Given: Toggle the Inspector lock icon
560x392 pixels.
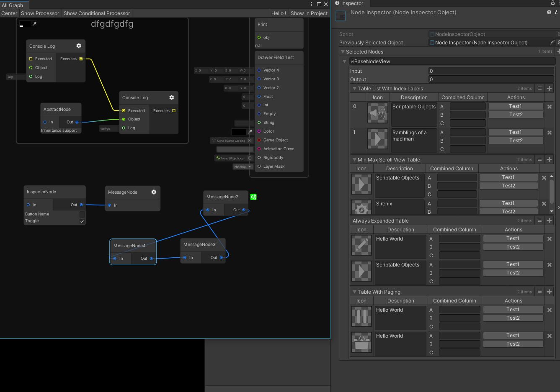Looking at the screenshot, I should 552,3.
